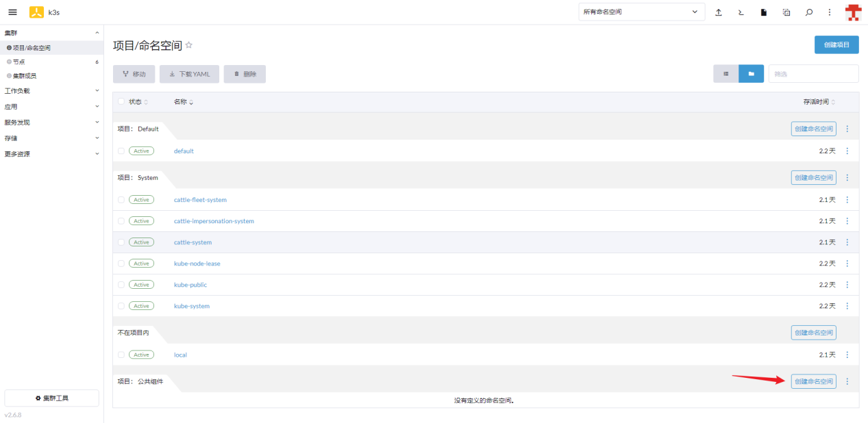The height and width of the screenshot is (423, 868).
Task: Click the copy KubeConfig to clipboard icon
Action: pos(786,12)
